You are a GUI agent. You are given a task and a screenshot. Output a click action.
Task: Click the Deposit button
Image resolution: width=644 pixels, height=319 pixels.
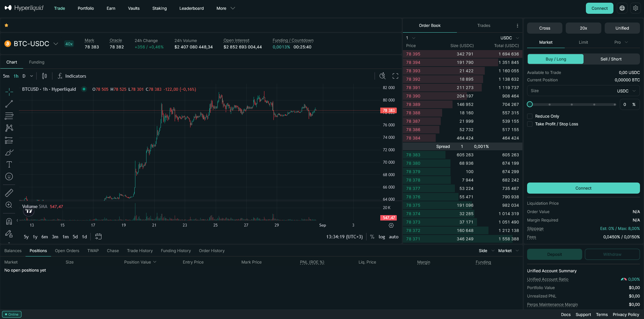[x=555, y=254]
